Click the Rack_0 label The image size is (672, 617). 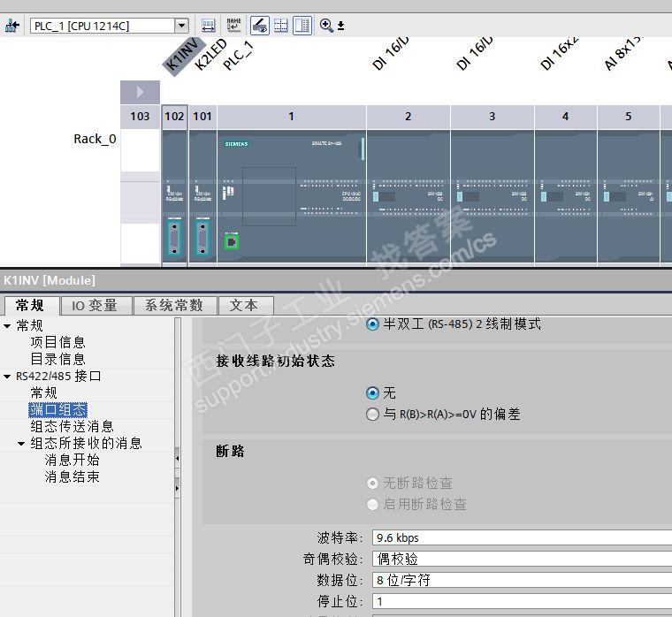[95, 139]
